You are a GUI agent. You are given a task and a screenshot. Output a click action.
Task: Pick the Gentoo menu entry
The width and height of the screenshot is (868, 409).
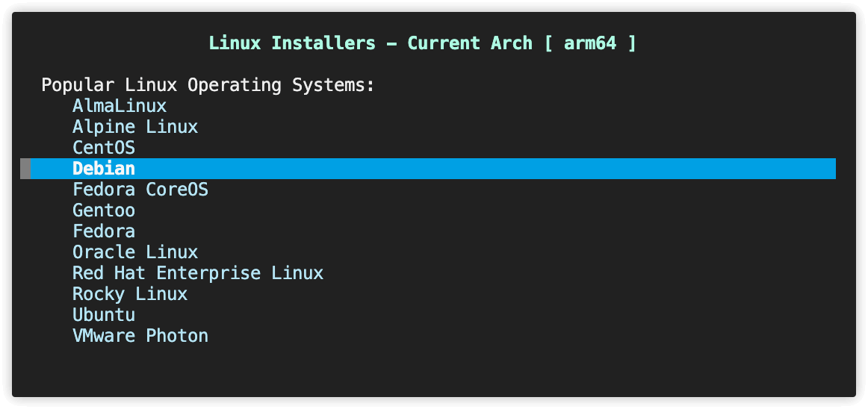point(104,210)
